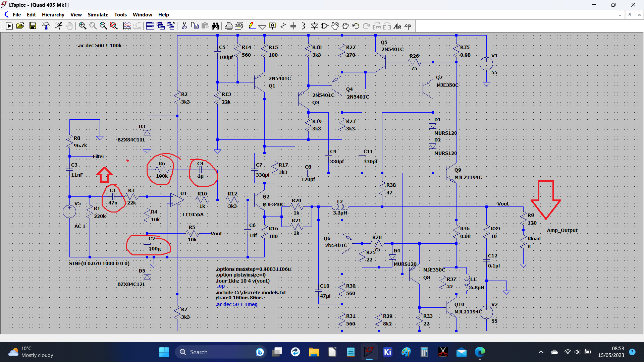Click the Undo arrow icon
The image size is (644, 362).
[x=356, y=26]
